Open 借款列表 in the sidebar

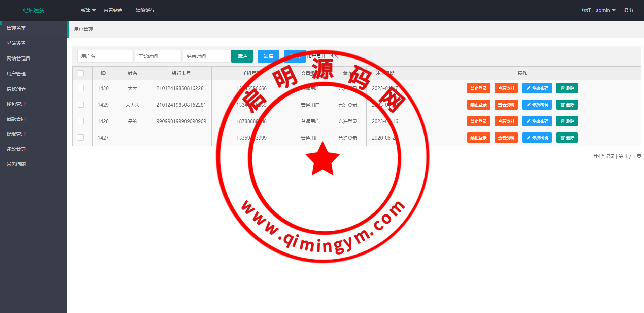pyautogui.click(x=16, y=89)
